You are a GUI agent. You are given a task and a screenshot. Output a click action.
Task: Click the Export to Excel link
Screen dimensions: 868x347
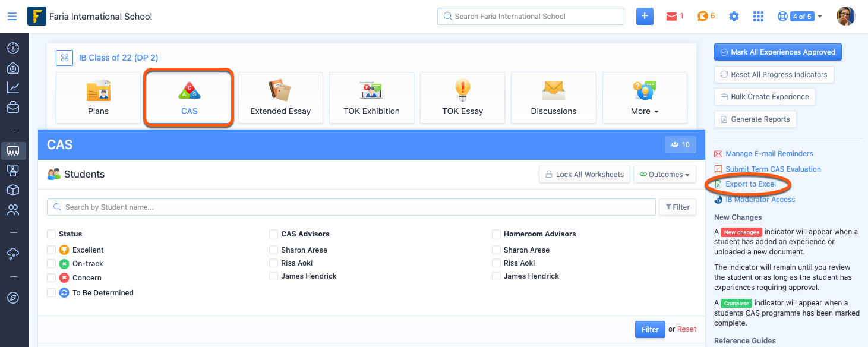tap(750, 184)
